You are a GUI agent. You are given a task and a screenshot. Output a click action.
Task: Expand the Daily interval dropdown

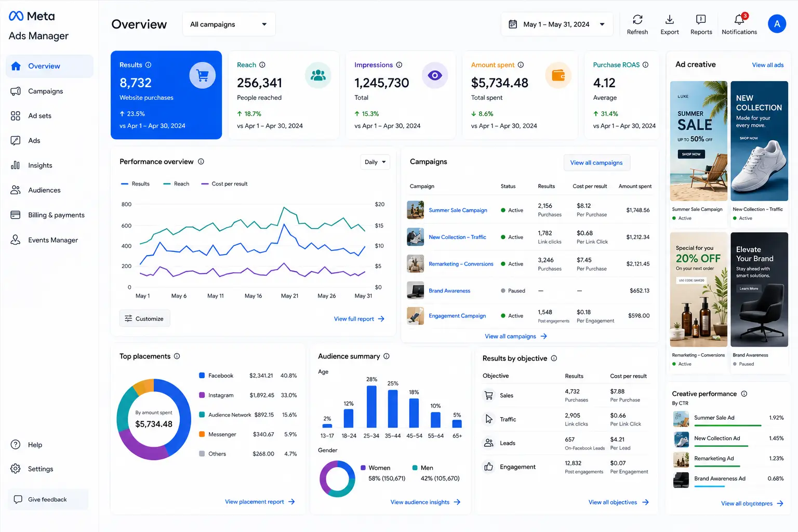pos(375,162)
